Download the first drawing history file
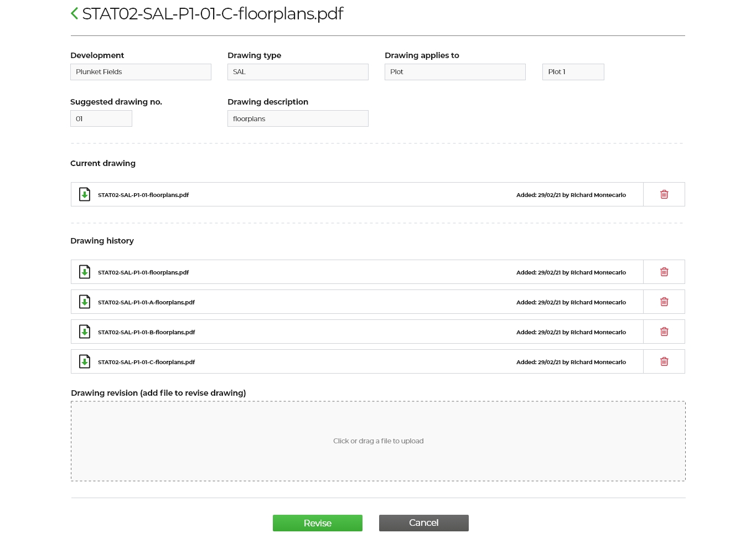 85,272
